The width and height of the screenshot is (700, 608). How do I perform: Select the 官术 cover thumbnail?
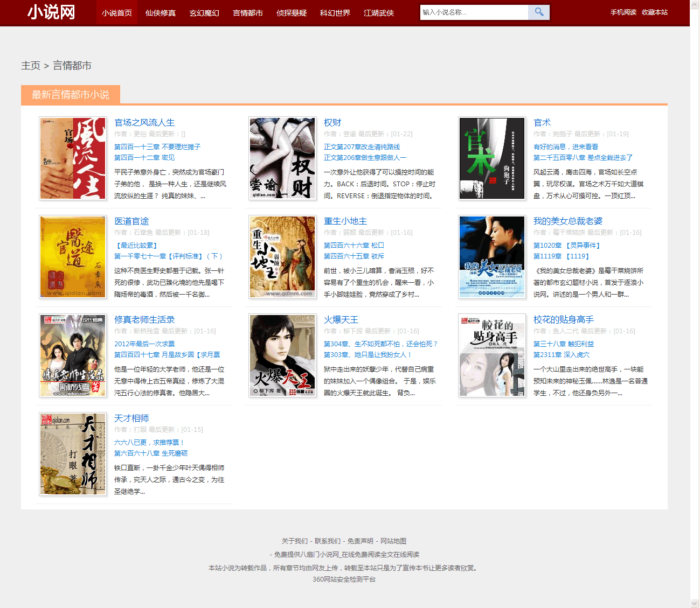point(491,158)
